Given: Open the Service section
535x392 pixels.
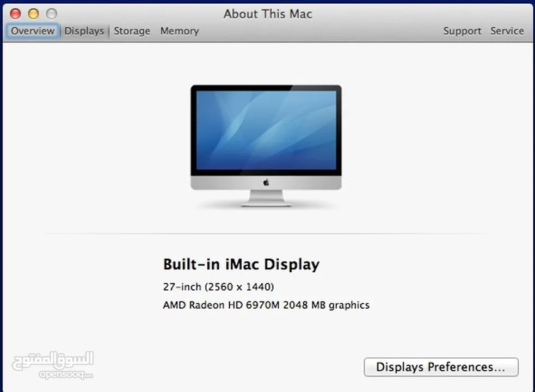Looking at the screenshot, I should pos(507,31).
